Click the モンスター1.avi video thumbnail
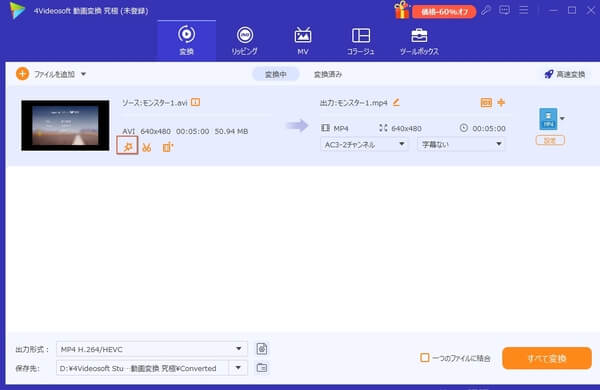This screenshot has width=600, height=390. (x=65, y=125)
